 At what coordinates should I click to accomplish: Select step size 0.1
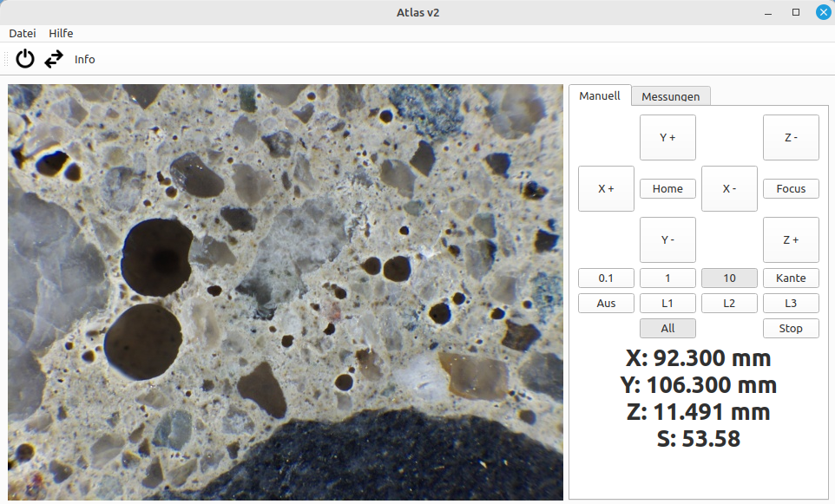click(606, 278)
